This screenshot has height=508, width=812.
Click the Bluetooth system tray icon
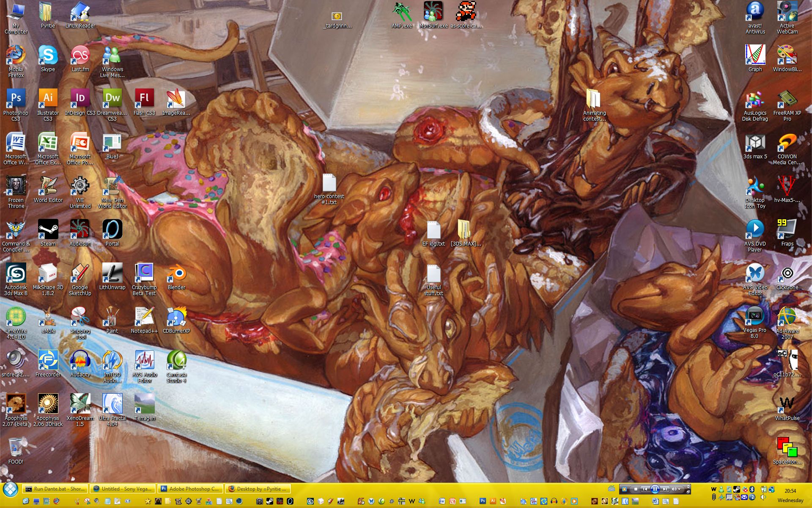tap(752, 489)
